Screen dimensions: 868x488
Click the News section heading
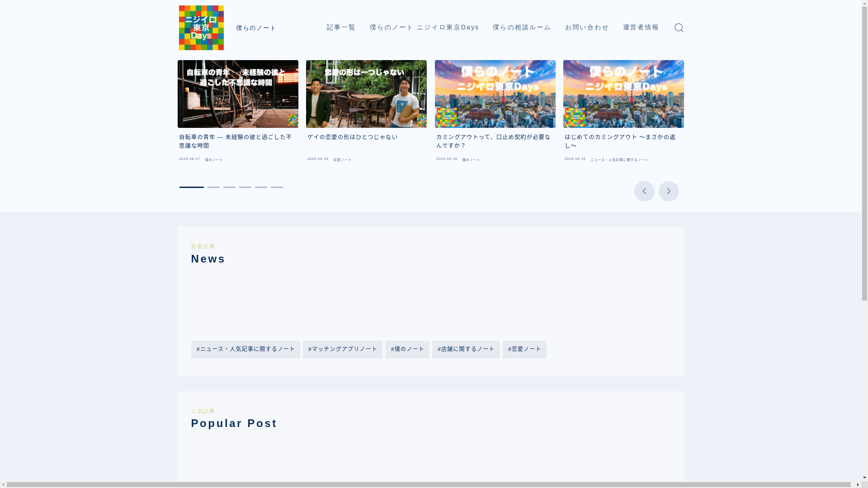pos(208,259)
